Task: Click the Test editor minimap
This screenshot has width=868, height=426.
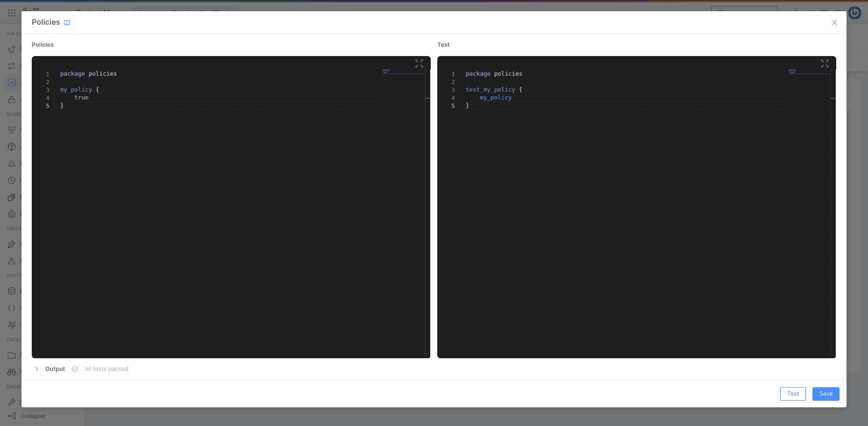Action: coord(809,72)
